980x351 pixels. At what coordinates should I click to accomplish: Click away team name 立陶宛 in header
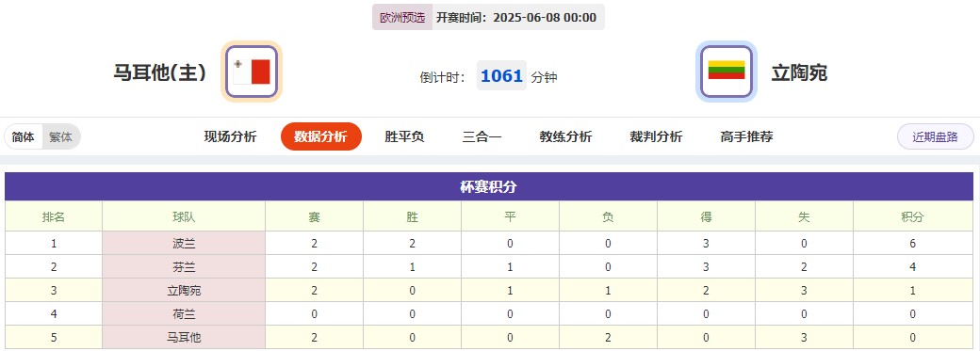coord(799,72)
